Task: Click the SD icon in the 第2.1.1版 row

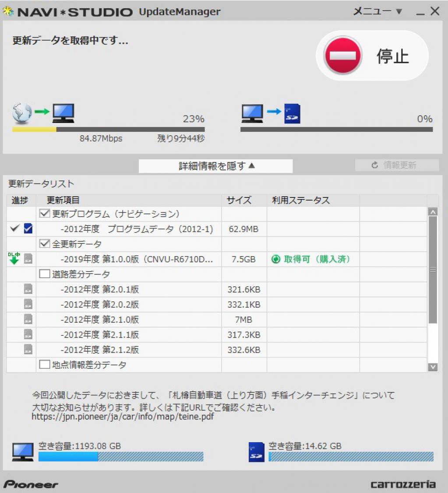Action: click(x=28, y=334)
